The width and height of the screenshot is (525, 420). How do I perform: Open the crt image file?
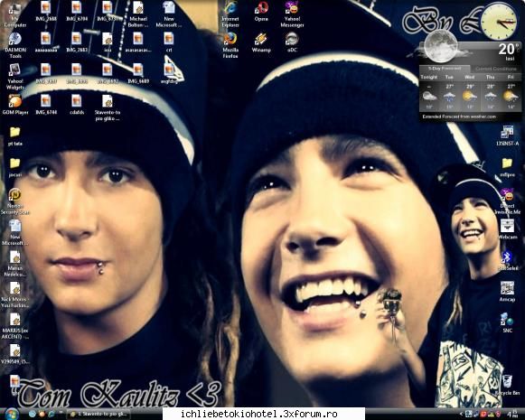(169, 42)
